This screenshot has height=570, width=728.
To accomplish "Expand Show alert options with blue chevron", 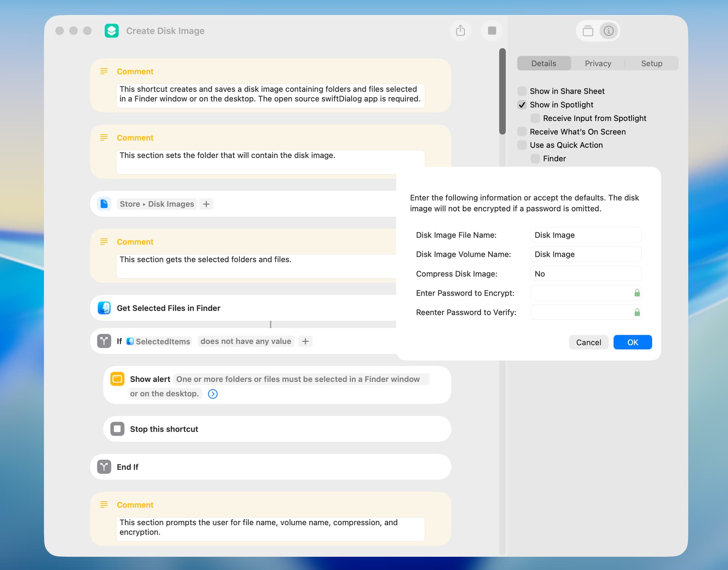I will [213, 394].
